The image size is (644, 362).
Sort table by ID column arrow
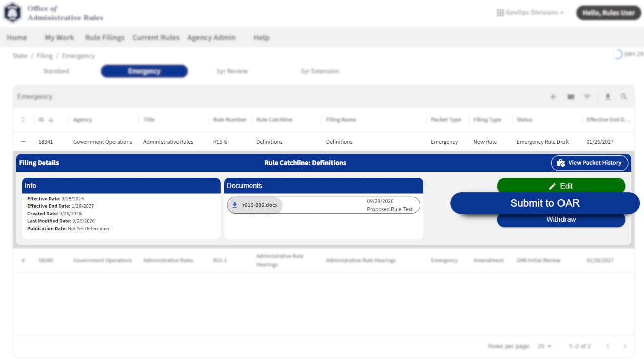(51, 120)
